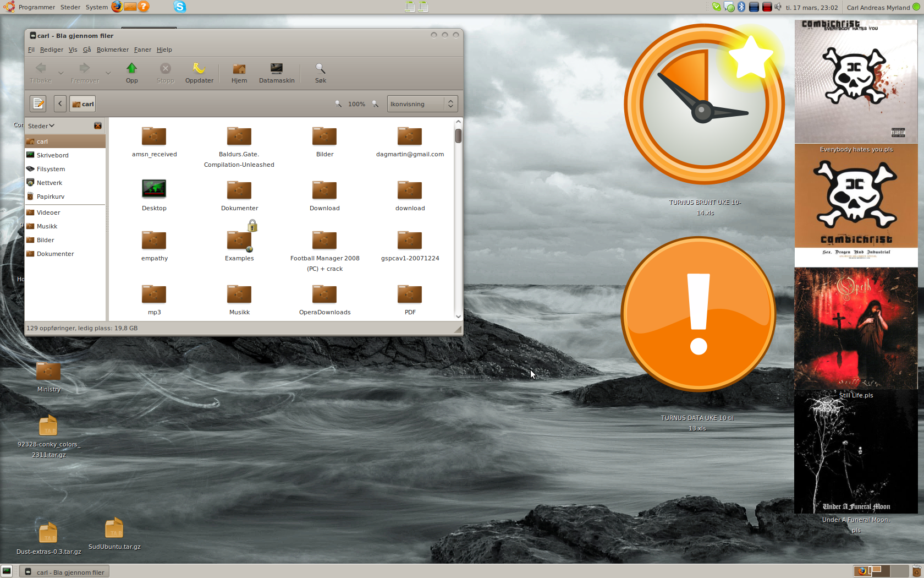Select Videoer bookmark in the sidebar
The width and height of the screenshot is (924, 578).
[x=65, y=212]
